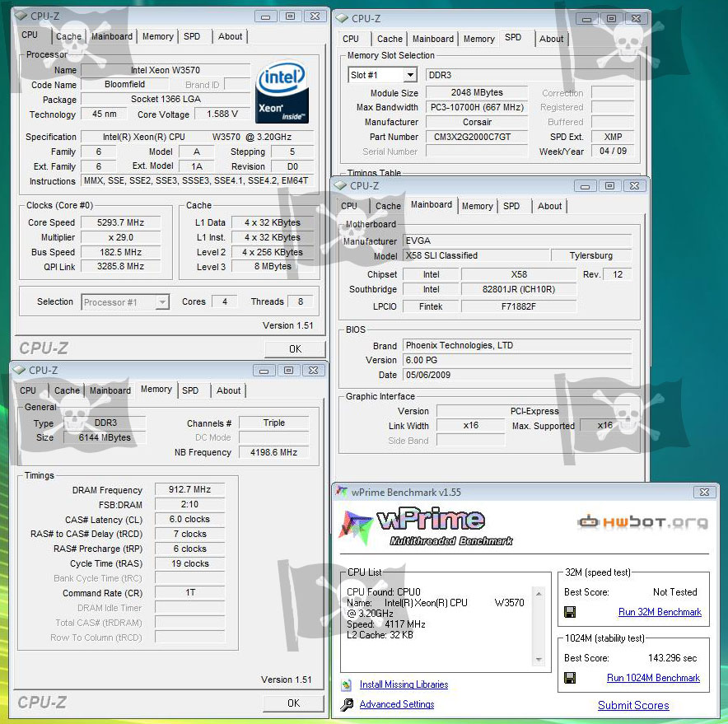
Task: Click the Manufacturer Corsair value
Action: [x=477, y=122]
